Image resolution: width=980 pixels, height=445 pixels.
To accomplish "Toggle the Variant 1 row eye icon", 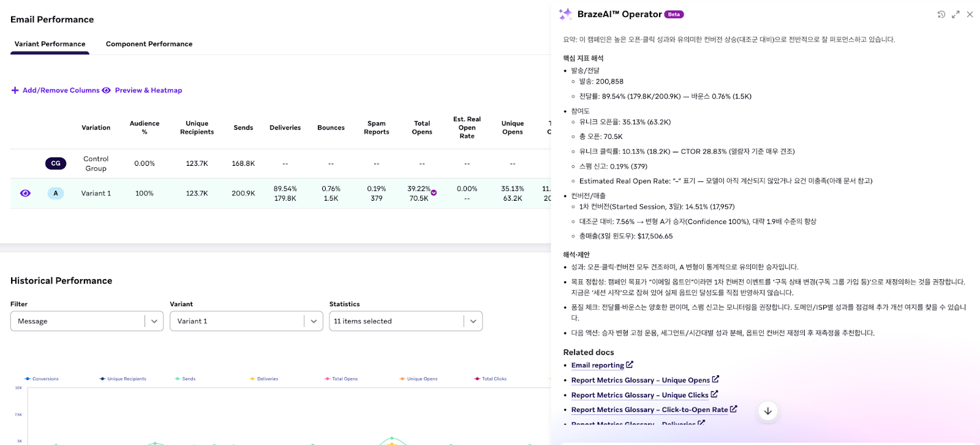I will click(x=25, y=193).
